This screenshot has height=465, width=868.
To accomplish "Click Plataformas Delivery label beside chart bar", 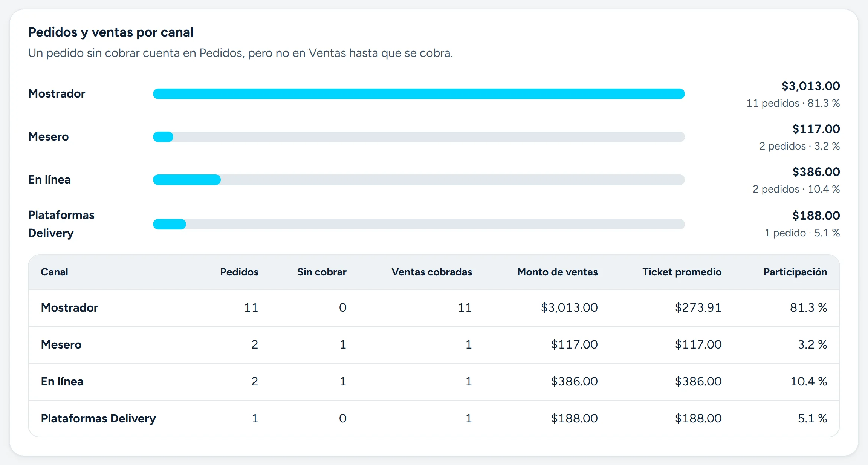I will coord(61,224).
